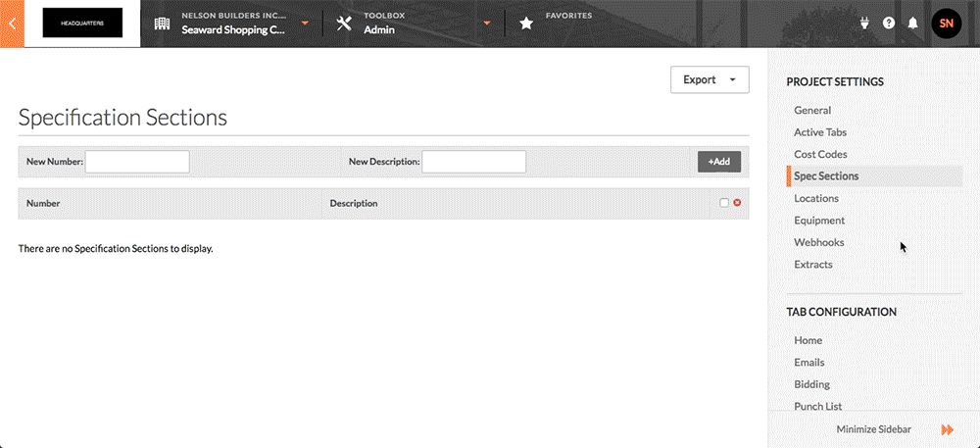
Task: Open the plug app integrations icon
Action: (x=864, y=24)
